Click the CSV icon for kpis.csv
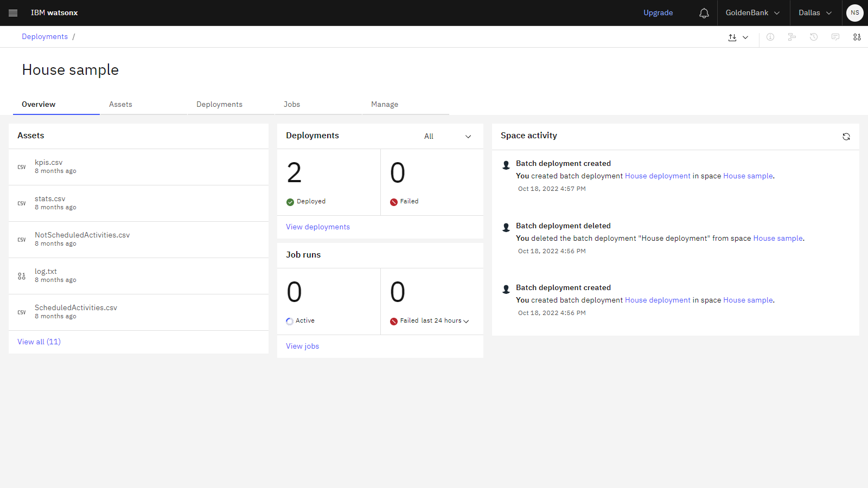Image resolution: width=868 pixels, height=488 pixels. (22, 167)
